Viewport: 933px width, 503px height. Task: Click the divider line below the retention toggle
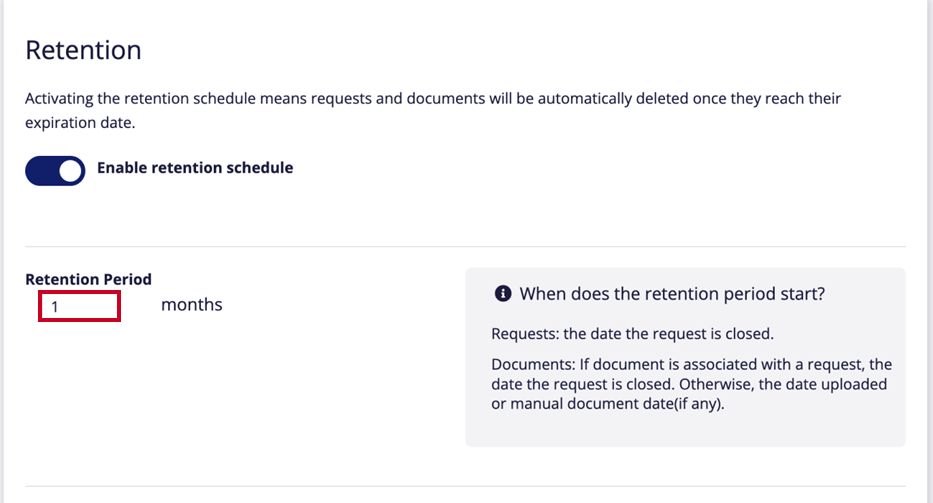tap(465, 246)
